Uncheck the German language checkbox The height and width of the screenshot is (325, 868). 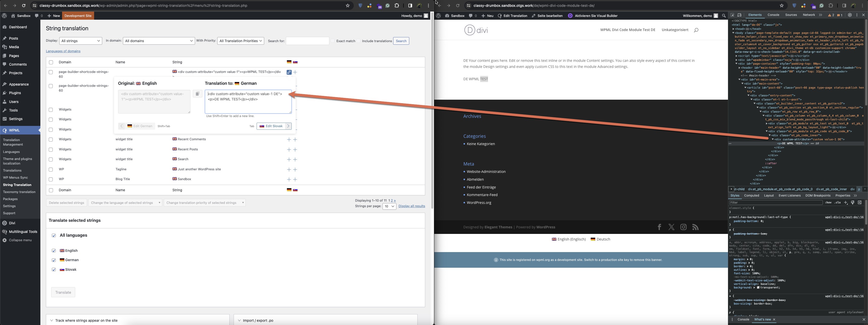[54, 260]
